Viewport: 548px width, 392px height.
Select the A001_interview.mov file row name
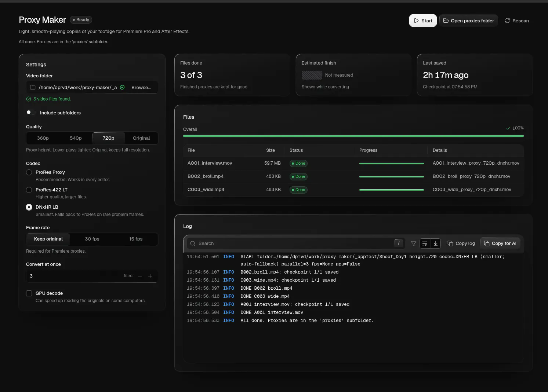210,163
